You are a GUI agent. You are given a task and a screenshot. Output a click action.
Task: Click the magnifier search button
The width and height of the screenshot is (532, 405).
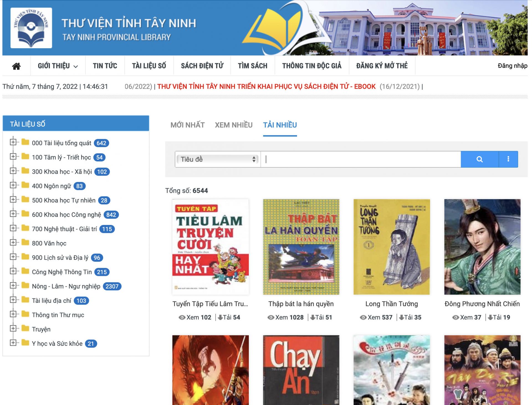[479, 159]
